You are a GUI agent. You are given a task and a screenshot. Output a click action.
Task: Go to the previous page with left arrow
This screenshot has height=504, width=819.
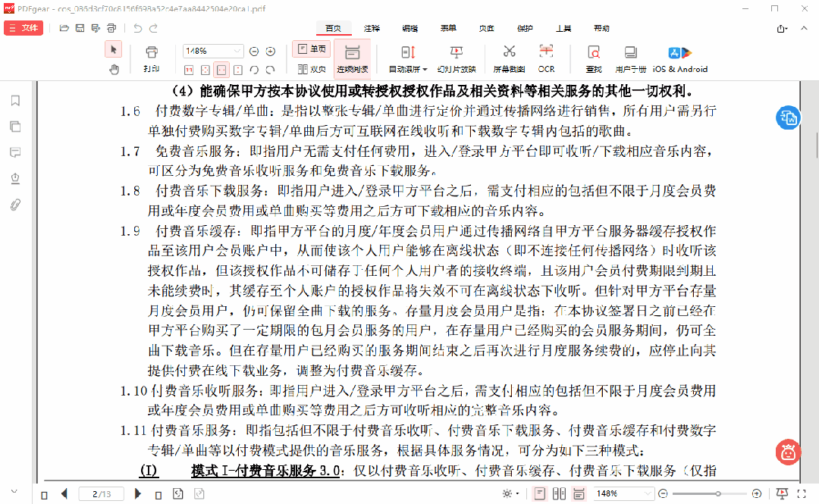[64, 493]
